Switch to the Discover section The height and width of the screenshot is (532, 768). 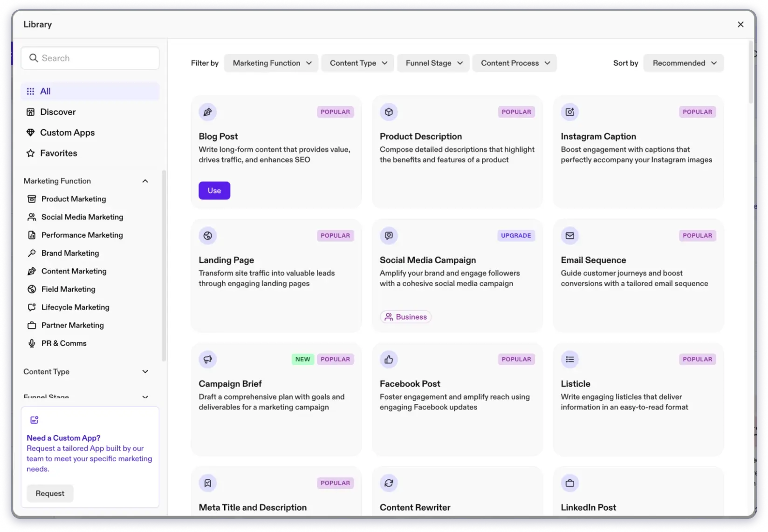(x=57, y=112)
